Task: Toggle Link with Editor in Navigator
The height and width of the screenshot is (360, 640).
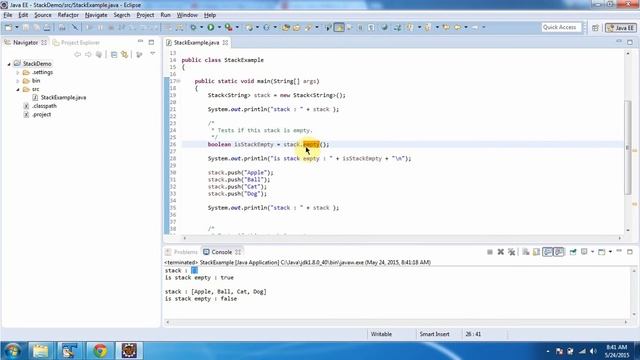Action: click(124, 54)
